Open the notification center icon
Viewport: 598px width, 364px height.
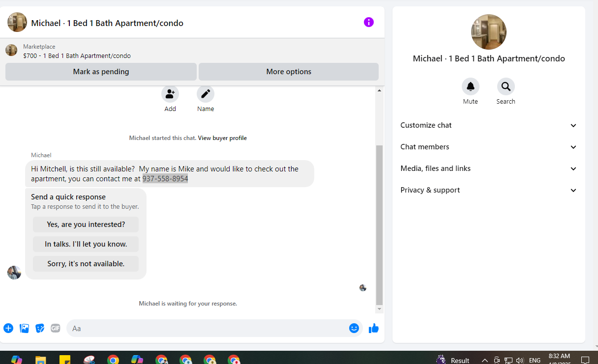[585, 360]
